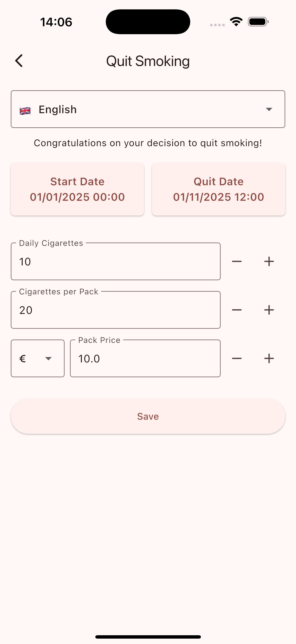
Task: Expand the euro currency selector
Action: tap(38, 359)
